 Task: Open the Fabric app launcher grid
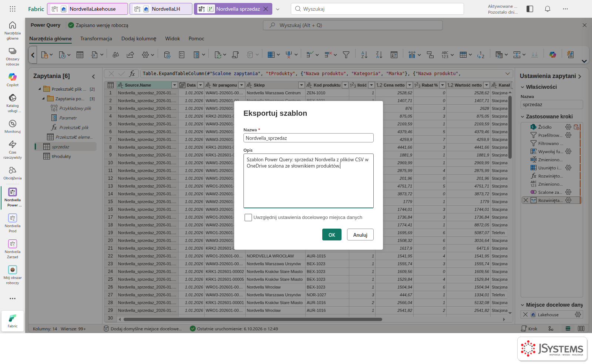point(12,9)
